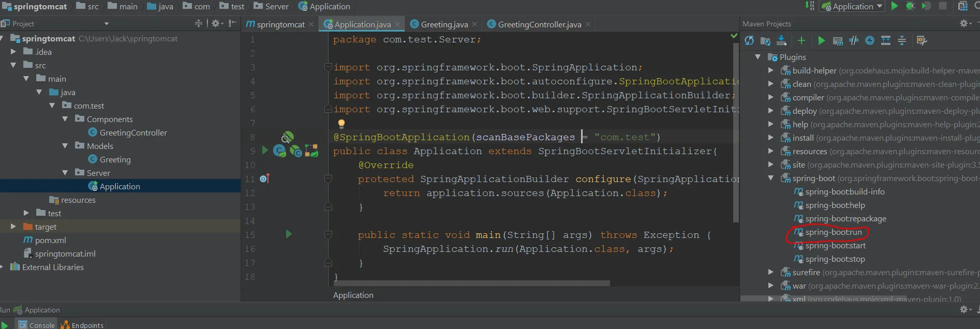Click the Server breadcrumb in navigation bar

tap(271, 6)
